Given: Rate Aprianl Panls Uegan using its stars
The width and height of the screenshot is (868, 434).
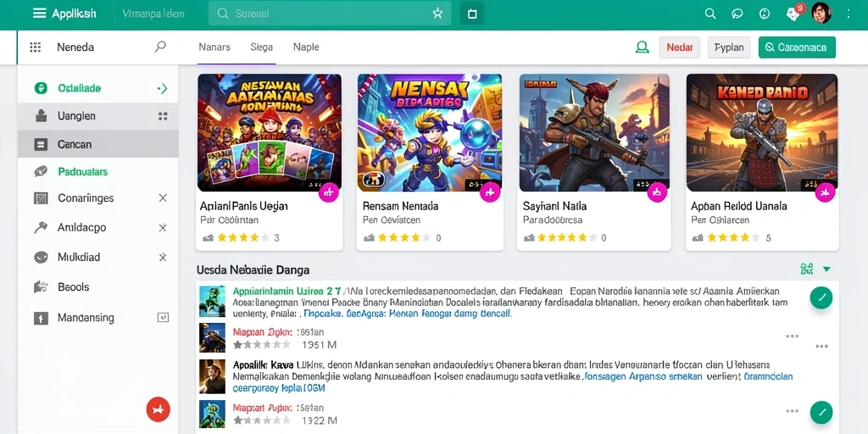Looking at the screenshot, I should click(243, 238).
